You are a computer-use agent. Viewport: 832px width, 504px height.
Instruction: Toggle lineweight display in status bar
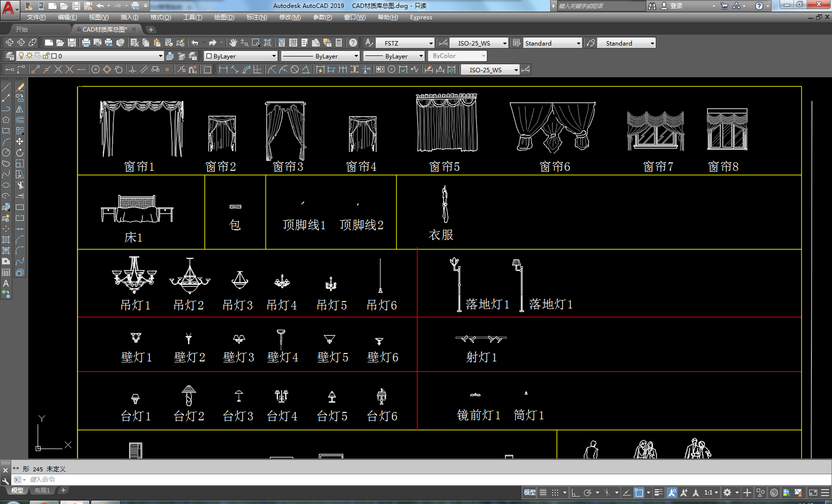click(x=658, y=493)
